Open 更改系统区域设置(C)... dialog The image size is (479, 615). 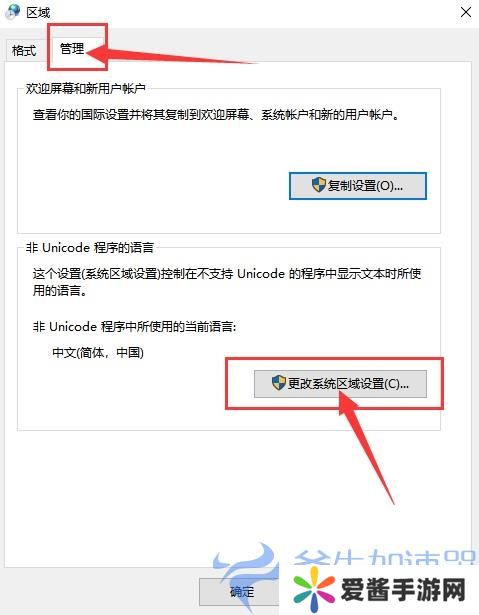point(340,384)
